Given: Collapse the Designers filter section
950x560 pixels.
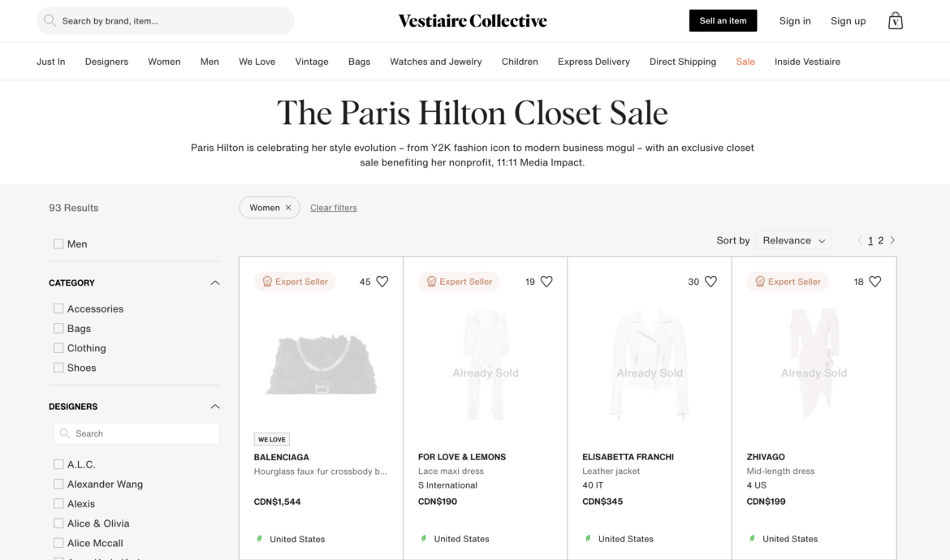Looking at the screenshot, I should click(x=214, y=406).
